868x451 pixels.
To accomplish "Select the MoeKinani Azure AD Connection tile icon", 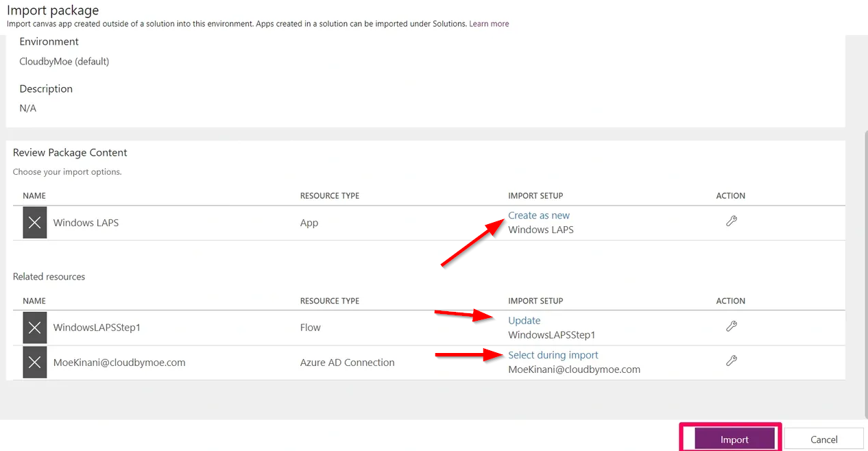I will tap(34, 361).
